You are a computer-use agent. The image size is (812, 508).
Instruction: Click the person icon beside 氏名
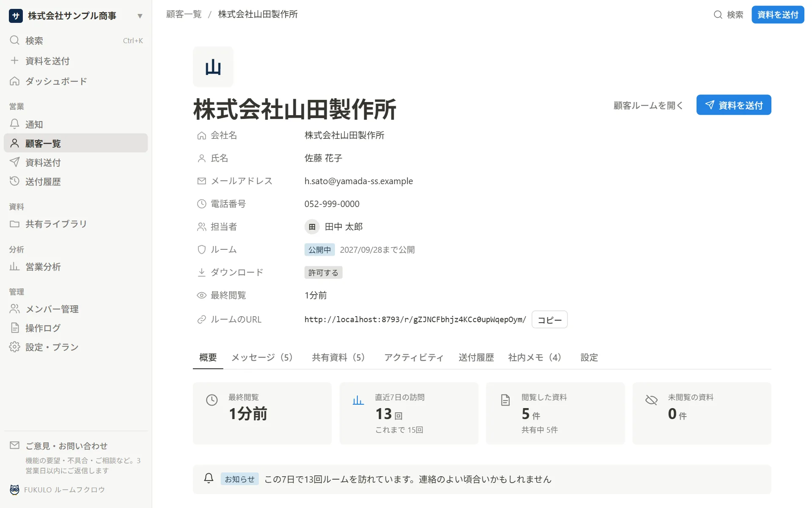click(x=202, y=158)
